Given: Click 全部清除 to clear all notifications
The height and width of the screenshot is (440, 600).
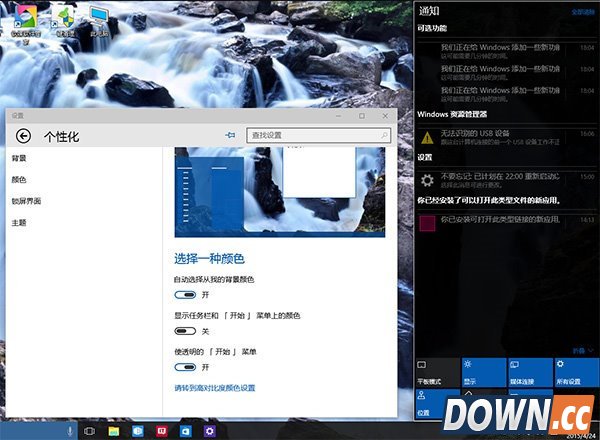Looking at the screenshot, I should pyautogui.click(x=581, y=11).
